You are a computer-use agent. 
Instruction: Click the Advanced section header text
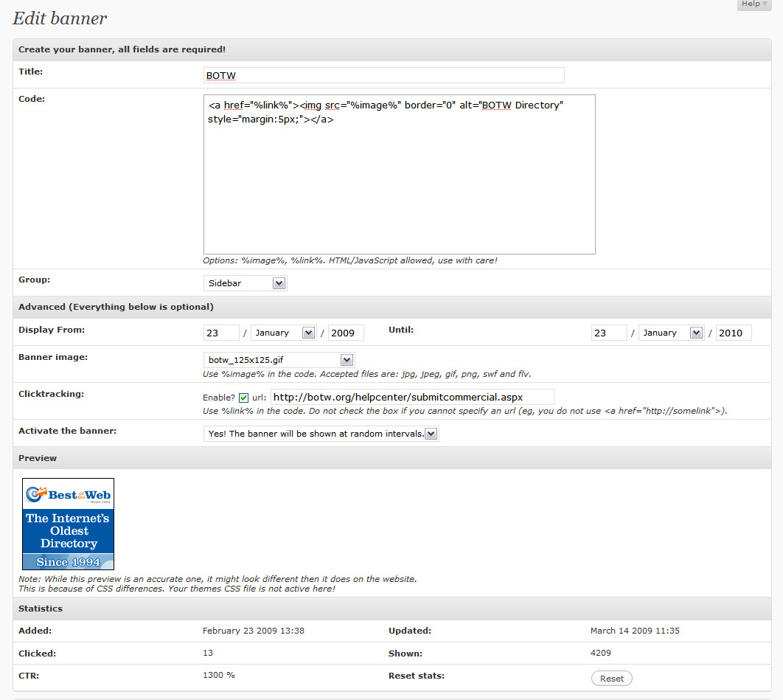click(116, 307)
